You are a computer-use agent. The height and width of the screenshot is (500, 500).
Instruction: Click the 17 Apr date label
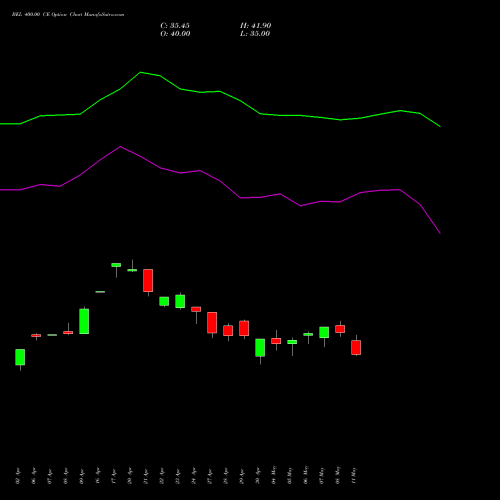point(114,476)
